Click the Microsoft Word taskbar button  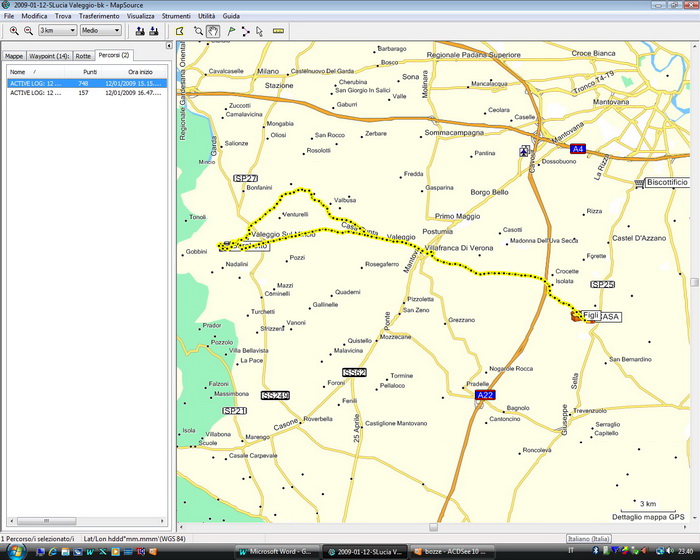tap(279, 552)
